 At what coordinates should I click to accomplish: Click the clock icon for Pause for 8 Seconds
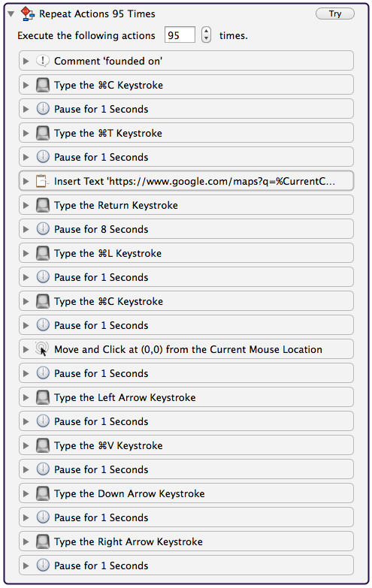[x=43, y=229]
